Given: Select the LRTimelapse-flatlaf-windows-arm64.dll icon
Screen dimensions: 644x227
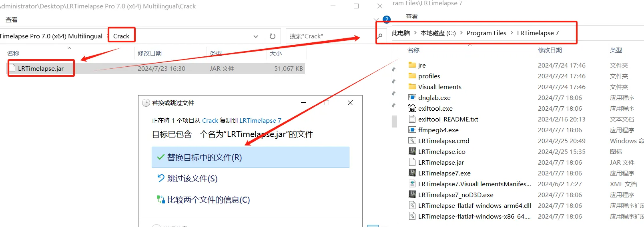Looking at the screenshot, I should [x=412, y=205].
